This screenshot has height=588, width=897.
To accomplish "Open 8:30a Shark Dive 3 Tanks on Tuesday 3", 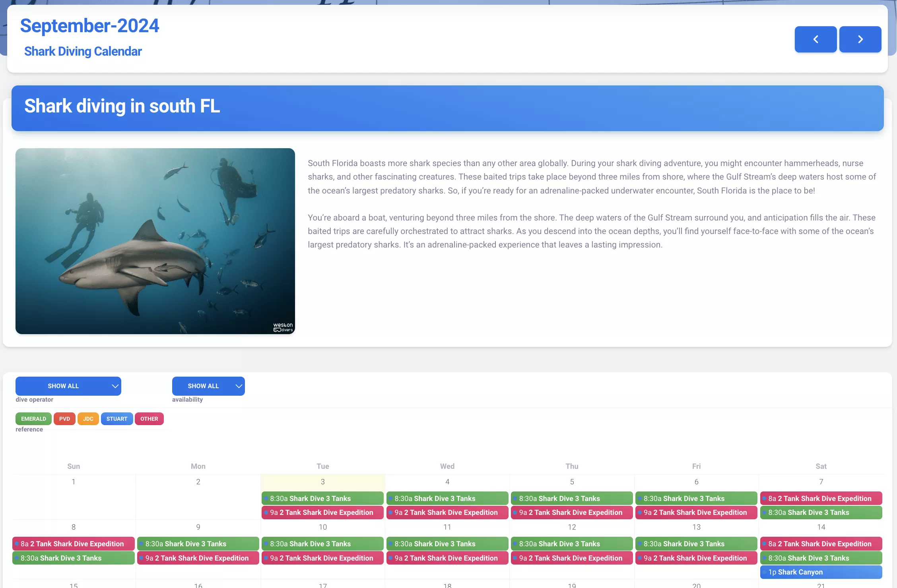I will [322, 498].
